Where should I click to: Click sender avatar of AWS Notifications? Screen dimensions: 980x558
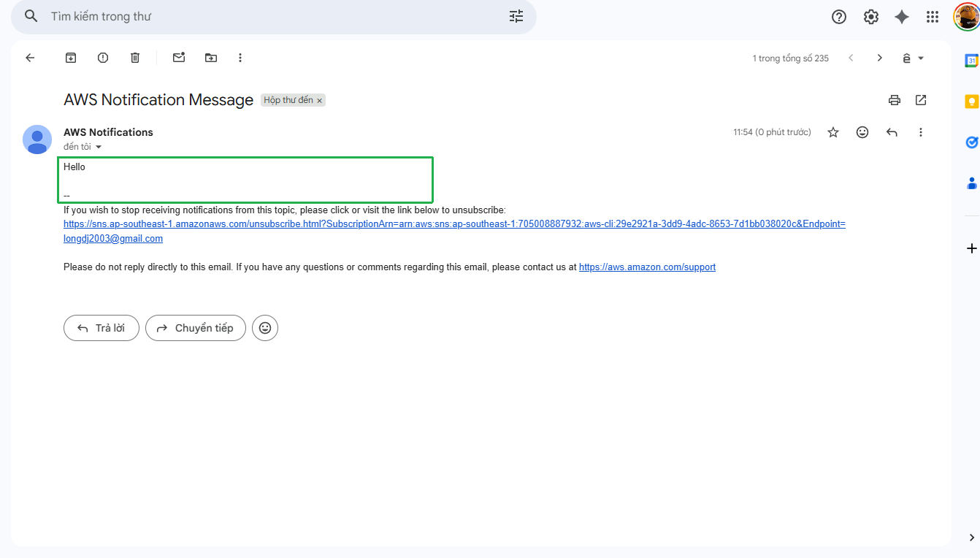pyautogui.click(x=37, y=139)
